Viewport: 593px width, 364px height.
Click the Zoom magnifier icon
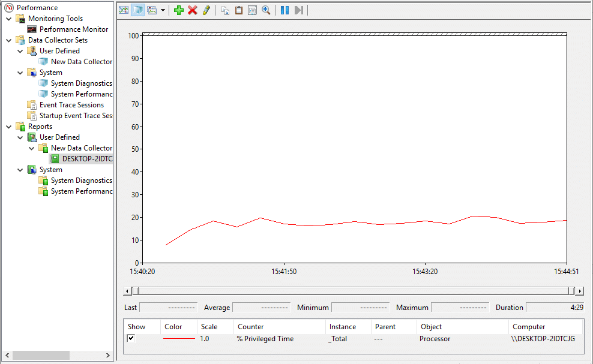point(266,10)
